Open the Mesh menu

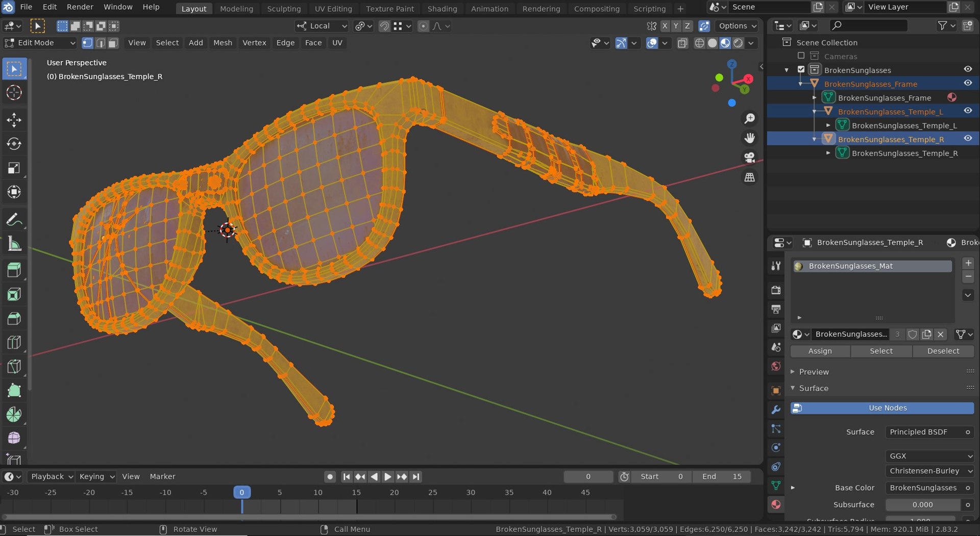pyautogui.click(x=222, y=43)
